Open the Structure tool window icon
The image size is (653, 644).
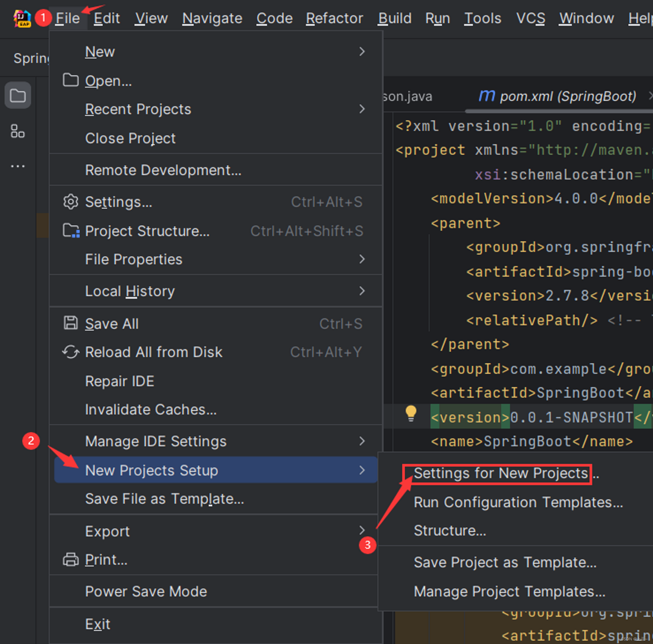coord(18,131)
